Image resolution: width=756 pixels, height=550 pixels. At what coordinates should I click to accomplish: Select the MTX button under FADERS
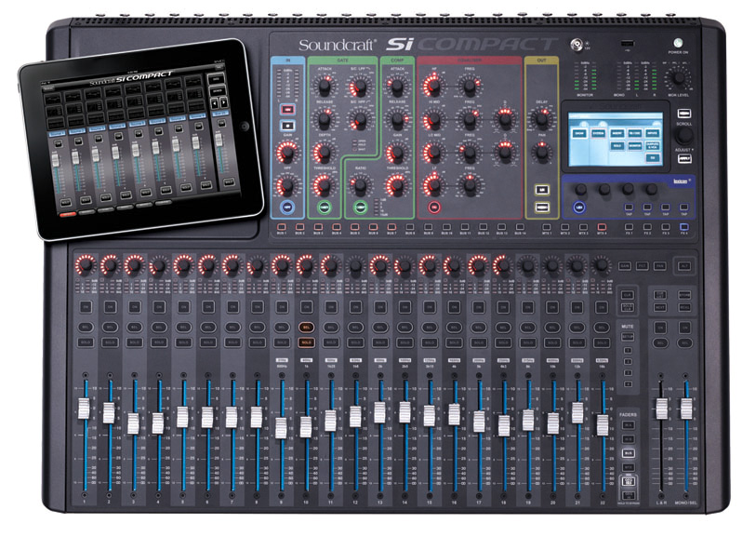coord(628,467)
